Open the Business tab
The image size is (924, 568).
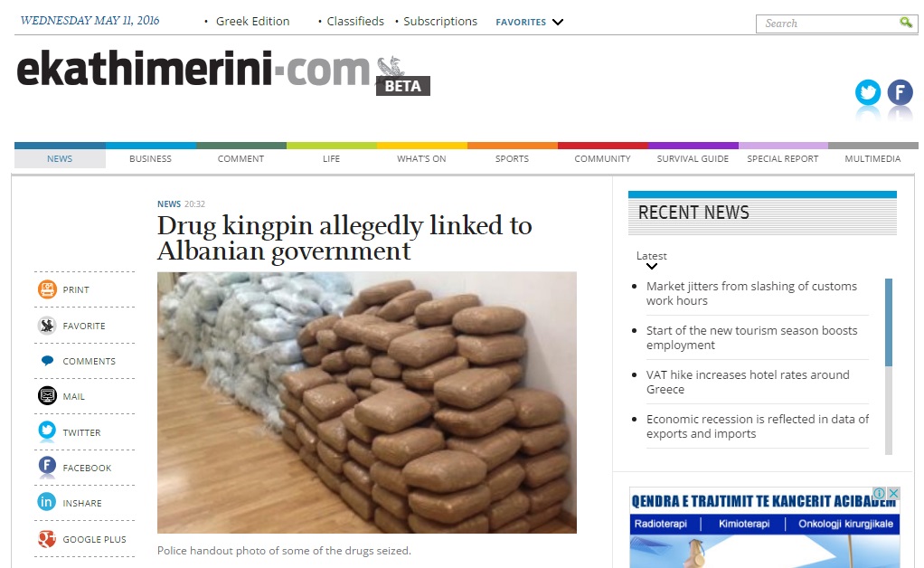[x=150, y=158]
